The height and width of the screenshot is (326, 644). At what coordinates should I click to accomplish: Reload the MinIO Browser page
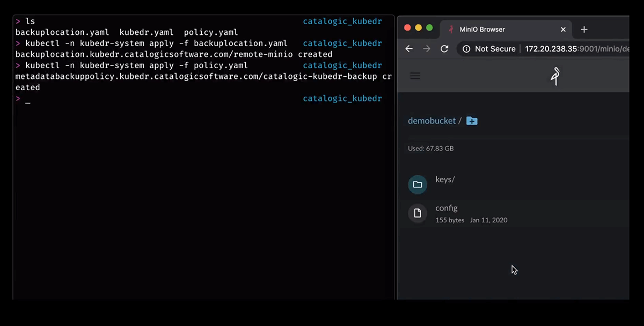(x=444, y=48)
